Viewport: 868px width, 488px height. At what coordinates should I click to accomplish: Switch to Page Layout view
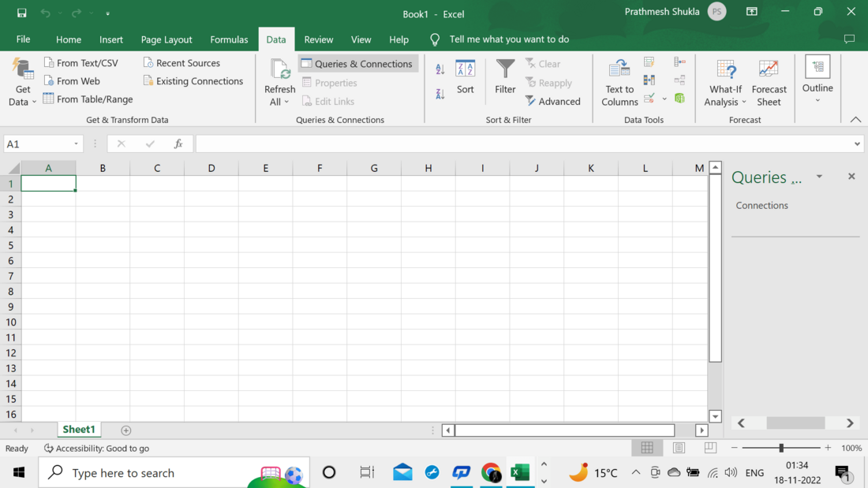[x=679, y=448]
